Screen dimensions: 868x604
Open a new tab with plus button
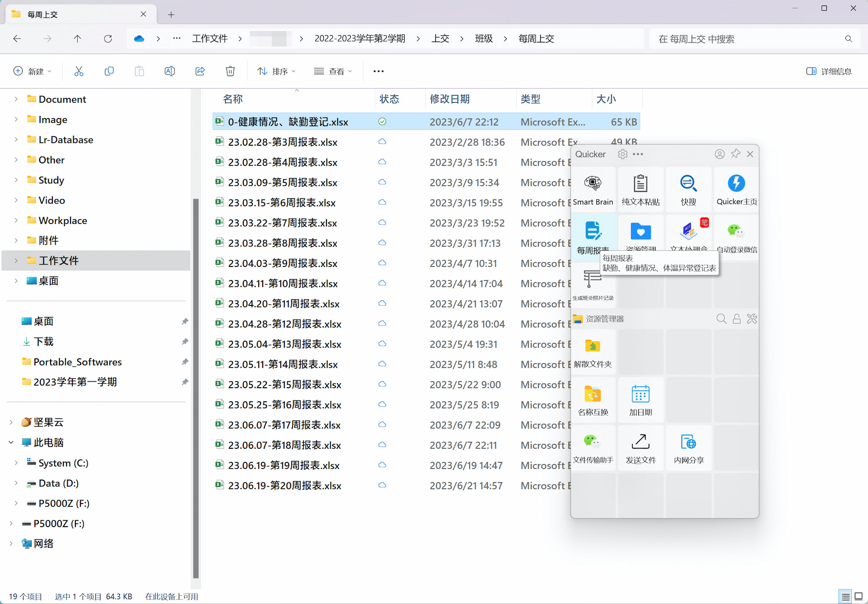point(171,14)
